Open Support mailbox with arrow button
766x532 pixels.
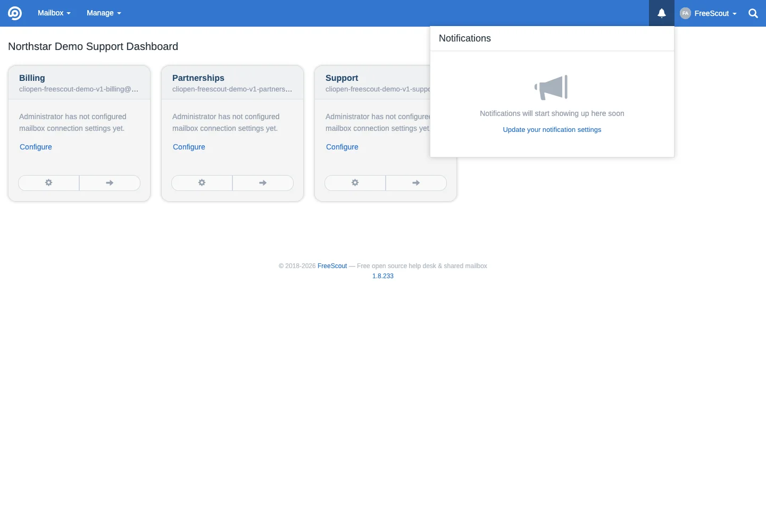pos(416,183)
